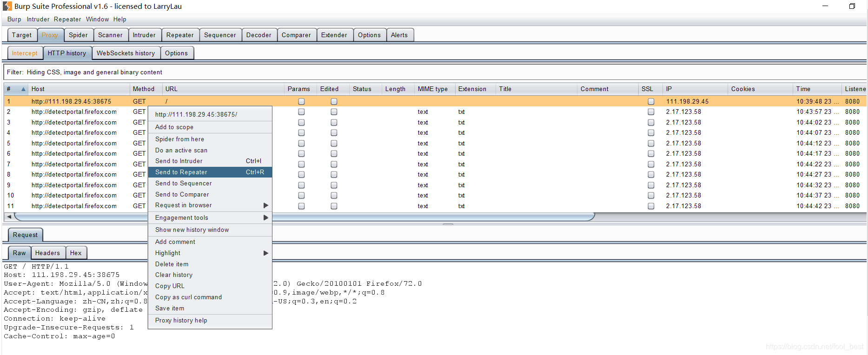The image size is (868, 355).
Task: Toggle Edited checkbox in row 10
Action: point(334,196)
